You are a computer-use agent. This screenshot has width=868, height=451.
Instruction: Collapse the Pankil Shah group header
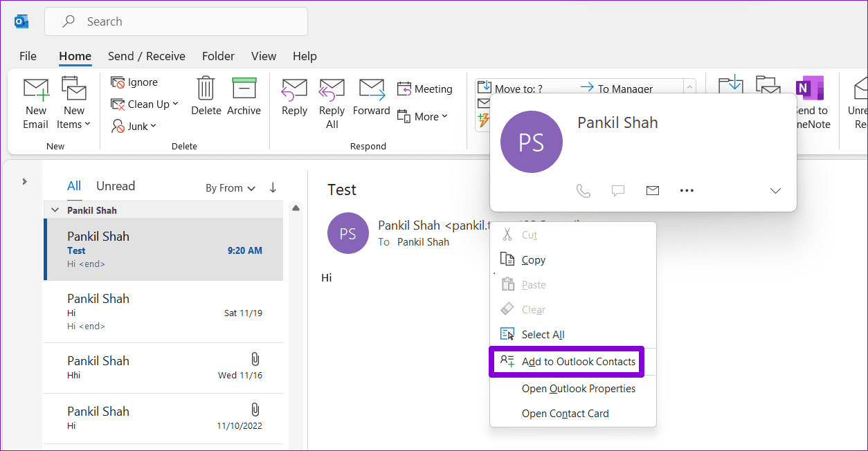pyautogui.click(x=55, y=210)
